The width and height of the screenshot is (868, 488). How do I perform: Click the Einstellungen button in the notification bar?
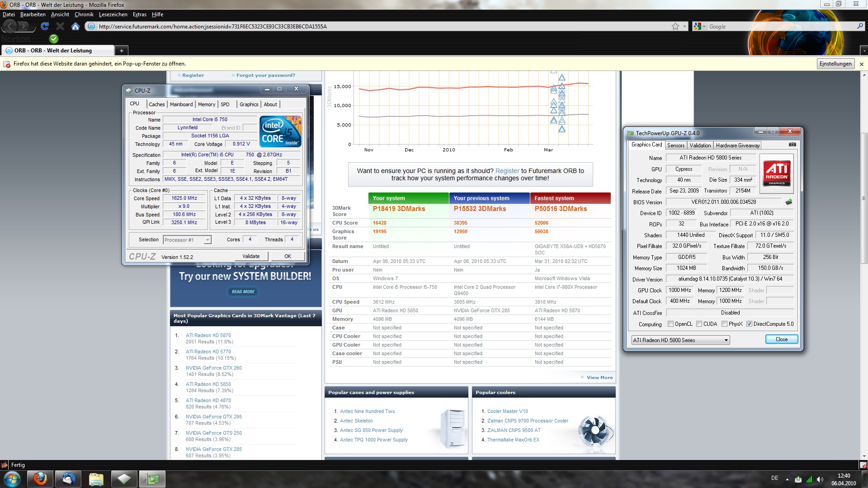[x=835, y=64]
